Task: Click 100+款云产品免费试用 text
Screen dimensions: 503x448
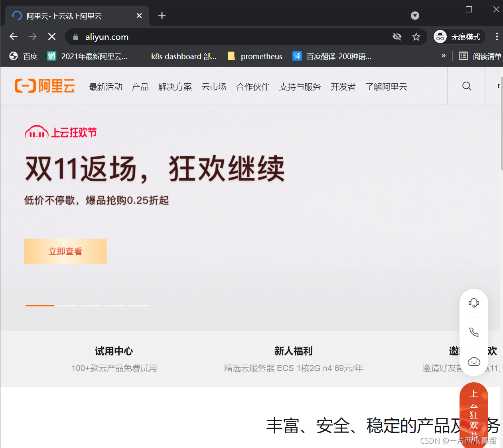Action: tap(114, 368)
